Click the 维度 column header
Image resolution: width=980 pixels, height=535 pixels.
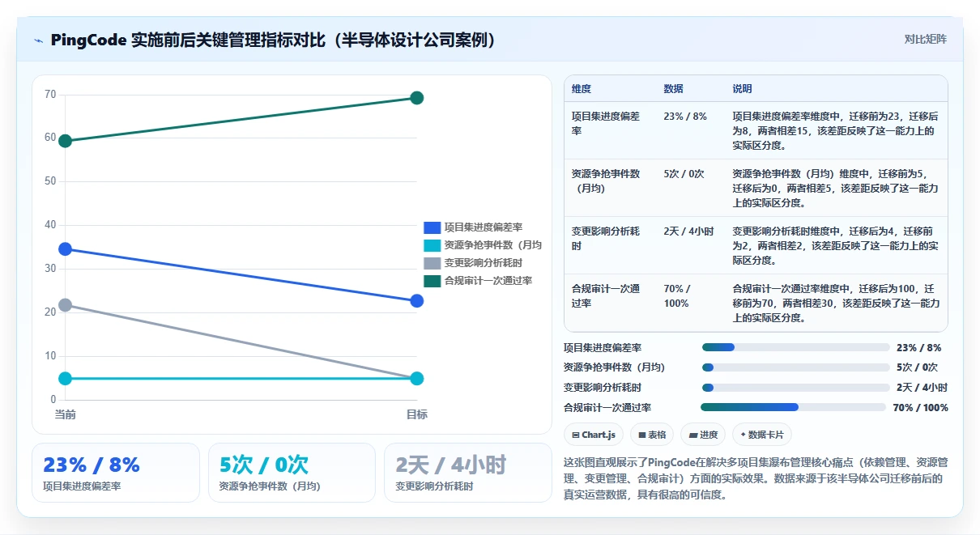[x=582, y=88]
